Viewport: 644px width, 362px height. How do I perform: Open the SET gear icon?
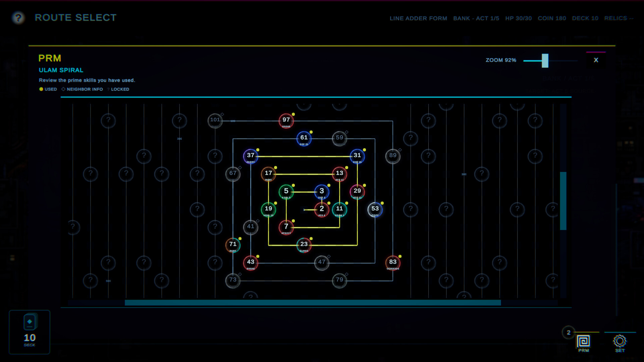tap(620, 342)
